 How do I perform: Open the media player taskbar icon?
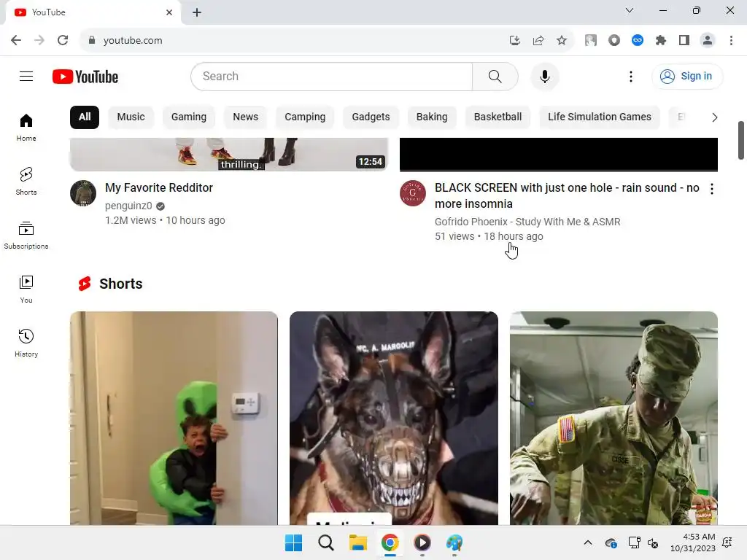[x=422, y=542]
